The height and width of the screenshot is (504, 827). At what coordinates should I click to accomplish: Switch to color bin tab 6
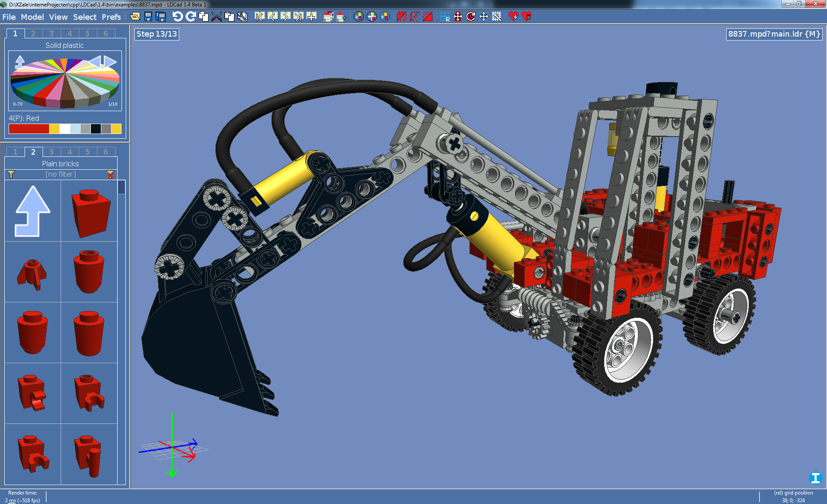pyautogui.click(x=106, y=34)
